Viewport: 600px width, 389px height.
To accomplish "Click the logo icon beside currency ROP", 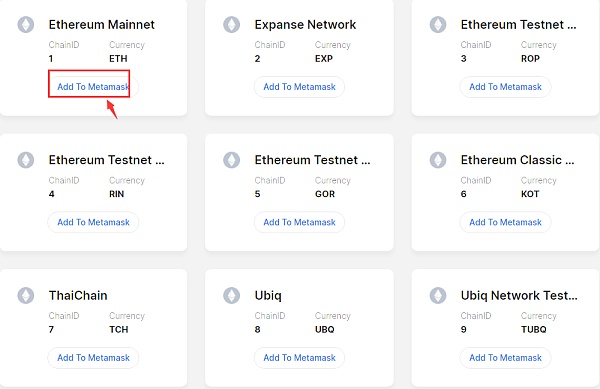I will (x=438, y=24).
